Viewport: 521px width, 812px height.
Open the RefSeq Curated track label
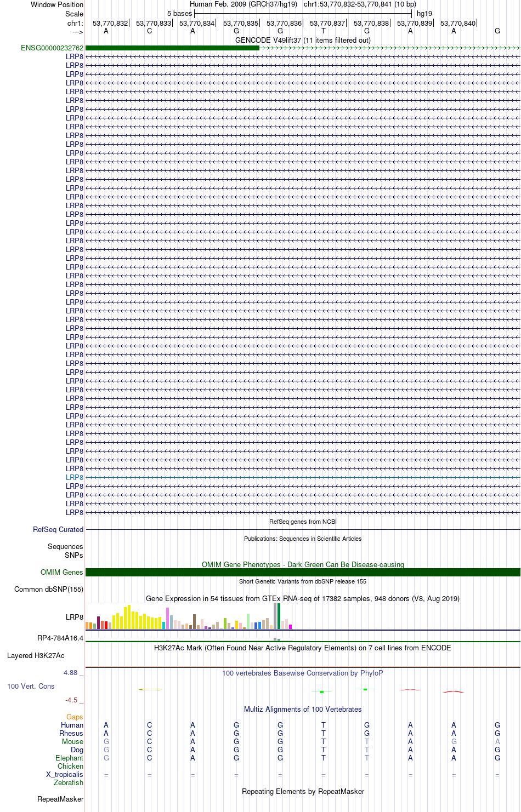click(58, 530)
